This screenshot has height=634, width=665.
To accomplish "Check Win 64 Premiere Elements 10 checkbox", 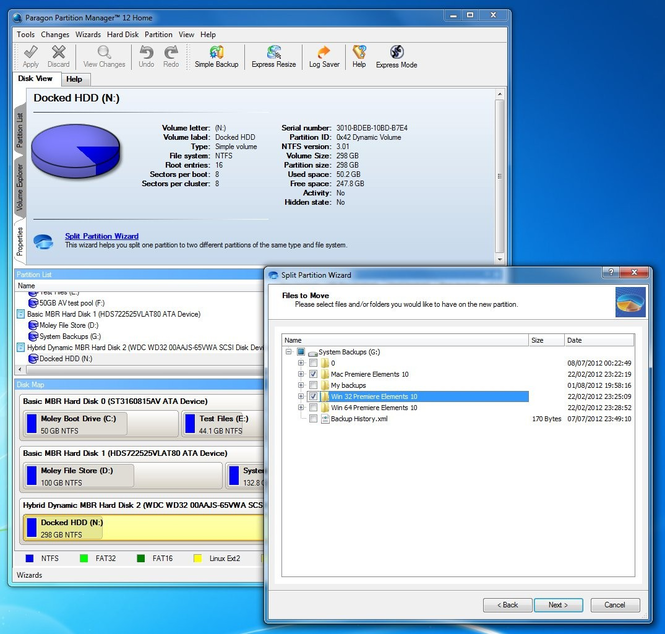I will 313,408.
